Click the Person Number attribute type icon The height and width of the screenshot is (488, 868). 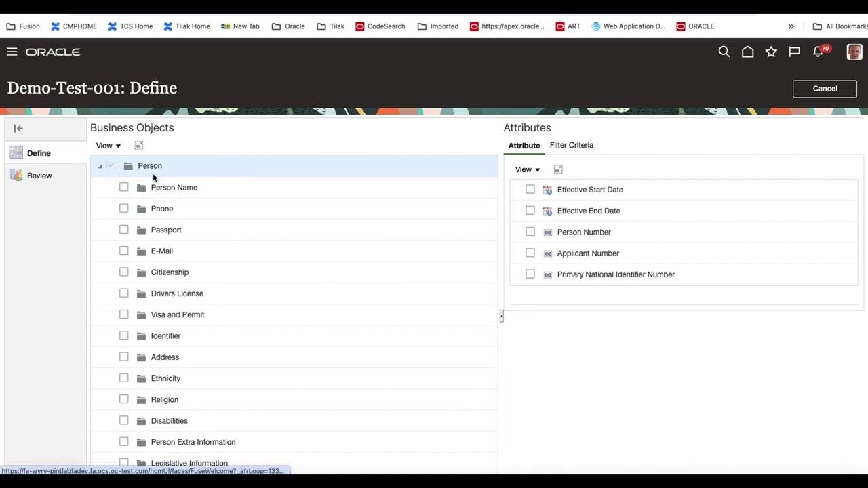tap(547, 232)
